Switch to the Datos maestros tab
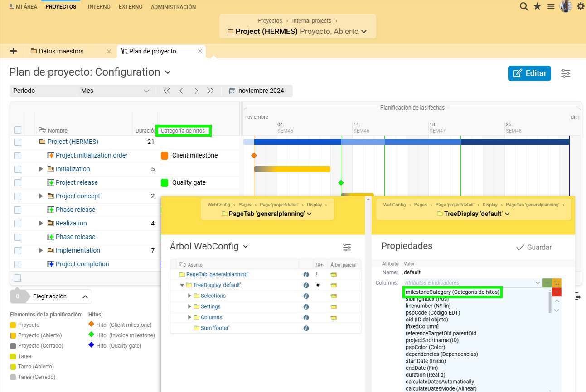Image resolution: width=586 pixels, height=392 pixels. [x=61, y=51]
